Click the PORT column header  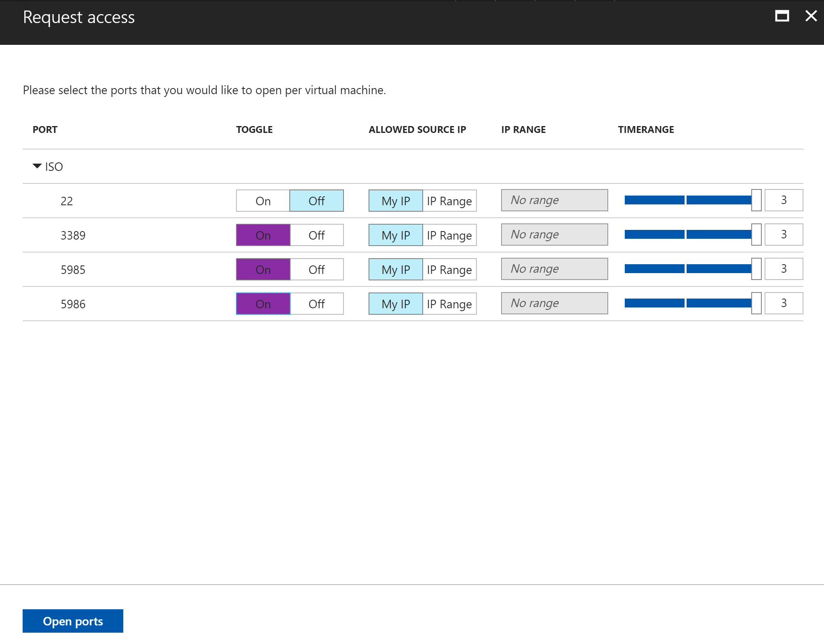(x=45, y=130)
